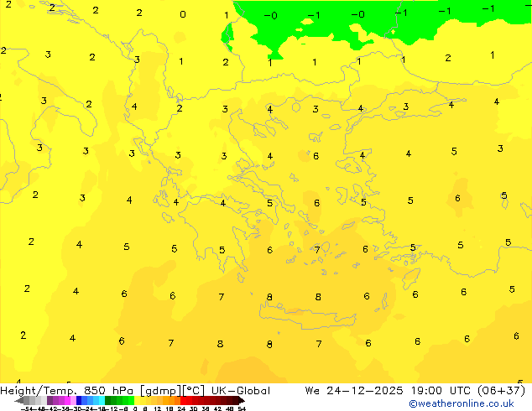Click the Height/Temp. 850 hPa title text
Viewport: 532px width, 411px height.
[68, 391]
